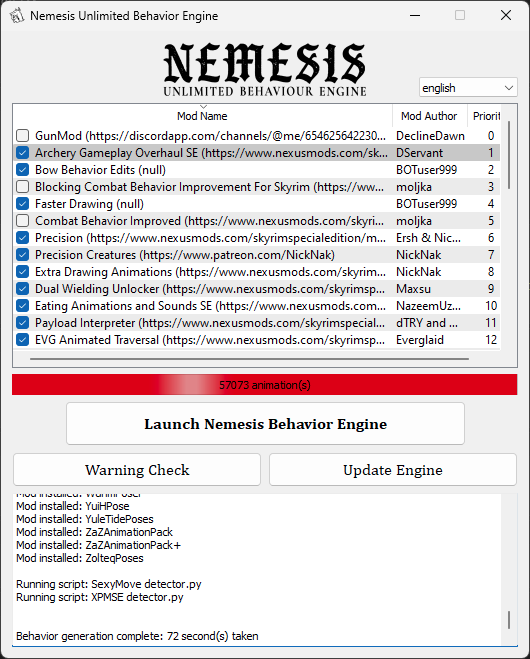This screenshot has height=659, width=530.
Task: Enable the GunMod checkbox
Action: 22,136
